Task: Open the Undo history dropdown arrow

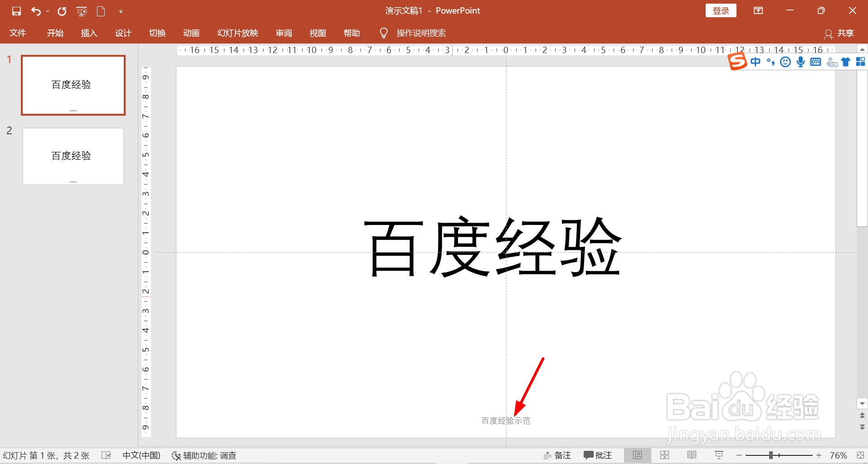Action: pyautogui.click(x=48, y=11)
